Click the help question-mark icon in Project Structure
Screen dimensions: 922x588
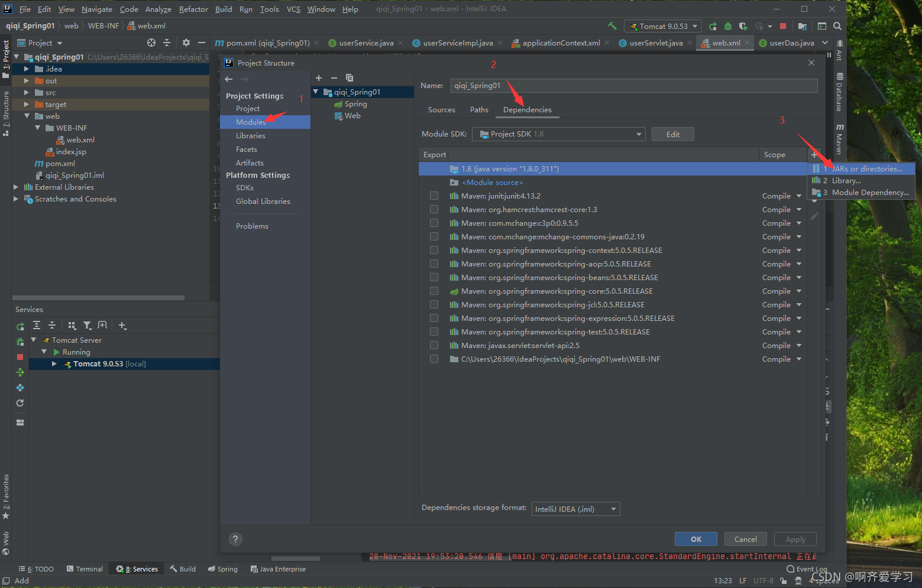235,539
